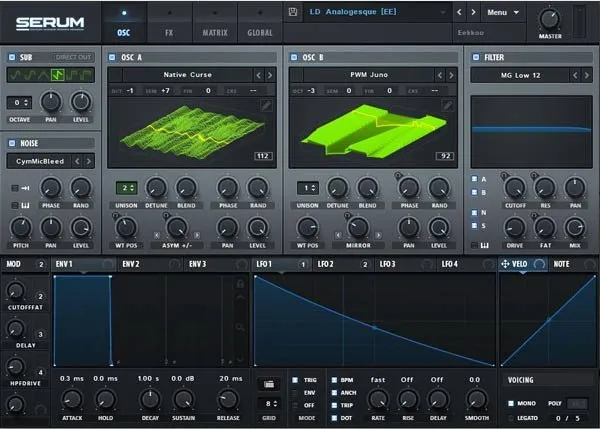The image size is (600, 429).
Task: Select the previous filter type arrow
Action: tap(575, 75)
